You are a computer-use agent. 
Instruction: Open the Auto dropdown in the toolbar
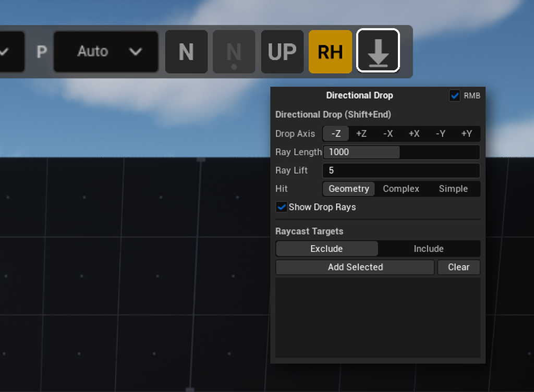(x=106, y=52)
